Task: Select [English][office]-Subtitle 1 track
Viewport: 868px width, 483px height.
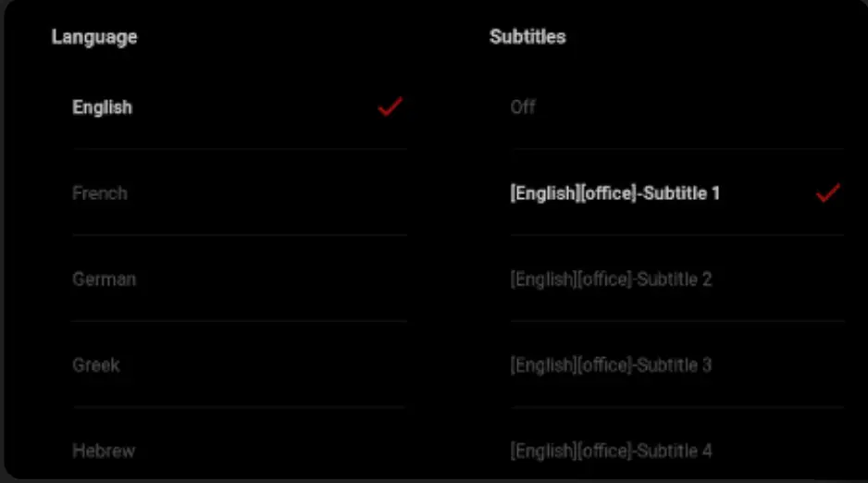Action: click(614, 193)
